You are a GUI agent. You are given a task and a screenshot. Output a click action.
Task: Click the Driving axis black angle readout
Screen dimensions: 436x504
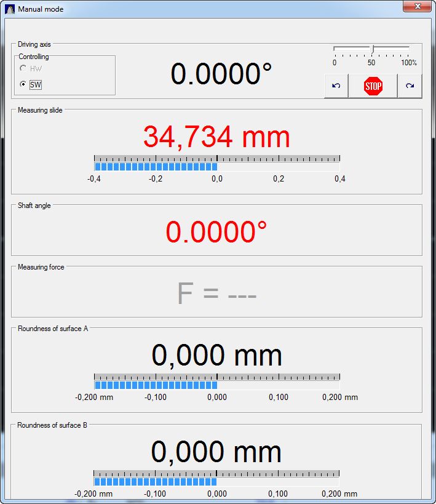tap(221, 74)
